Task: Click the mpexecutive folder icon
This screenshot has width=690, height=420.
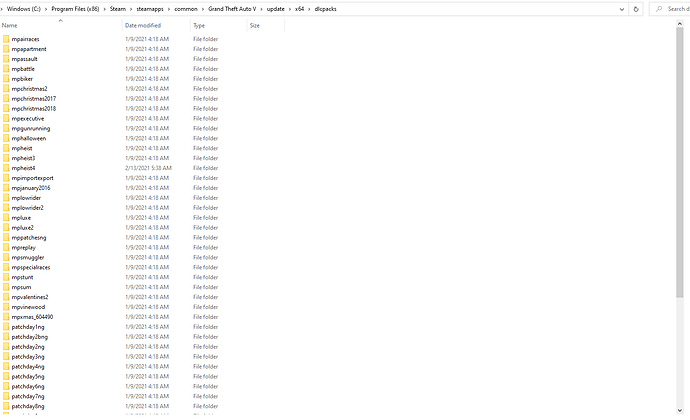Action: 6,118
